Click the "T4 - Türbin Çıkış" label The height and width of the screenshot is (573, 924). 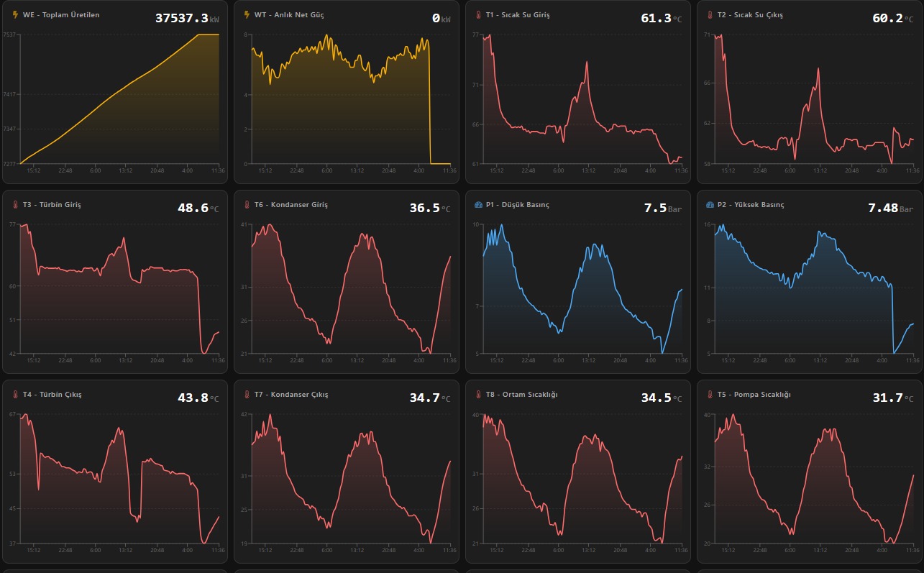pyautogui.click(x=52, y=395)
